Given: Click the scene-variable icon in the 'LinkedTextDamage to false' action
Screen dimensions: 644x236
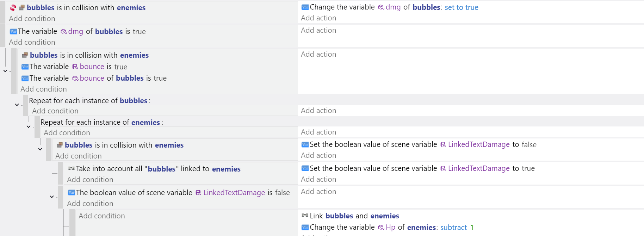Looking at the screenshot, I should coord(443,144).
